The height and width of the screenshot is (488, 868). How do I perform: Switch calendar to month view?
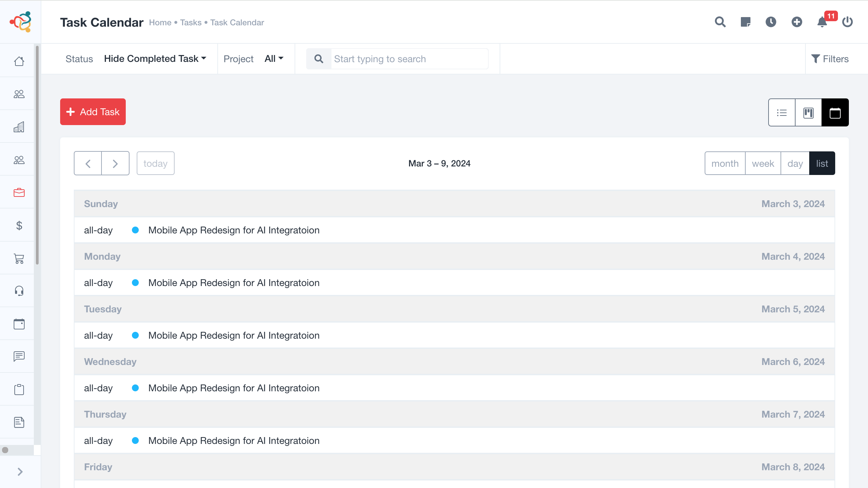coord(725,163)
